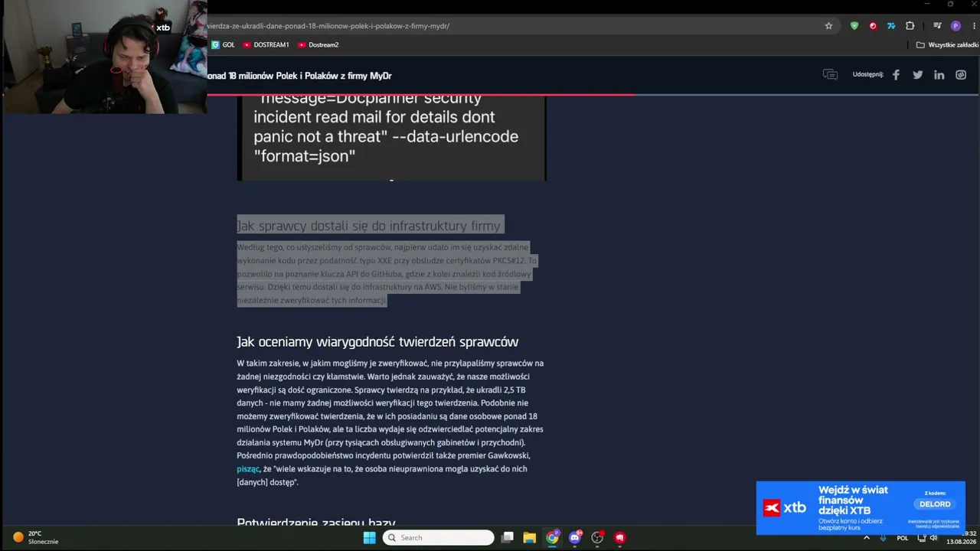Open the clock showing 13.08.2026

click(962, 537)
